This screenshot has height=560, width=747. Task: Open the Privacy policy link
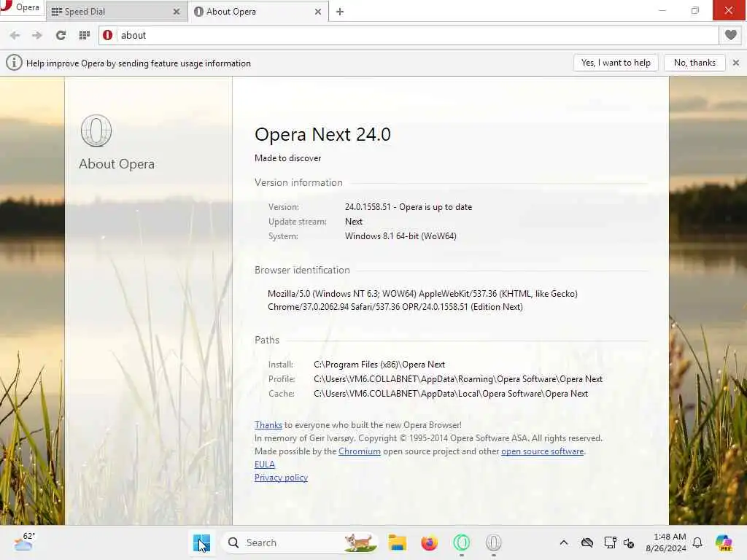281,478
